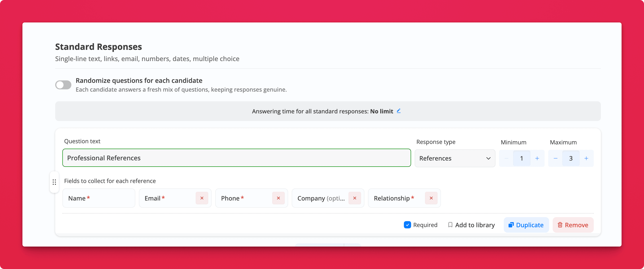
Task: Grab the drag handle beside the question card
Action: point(54,182)
